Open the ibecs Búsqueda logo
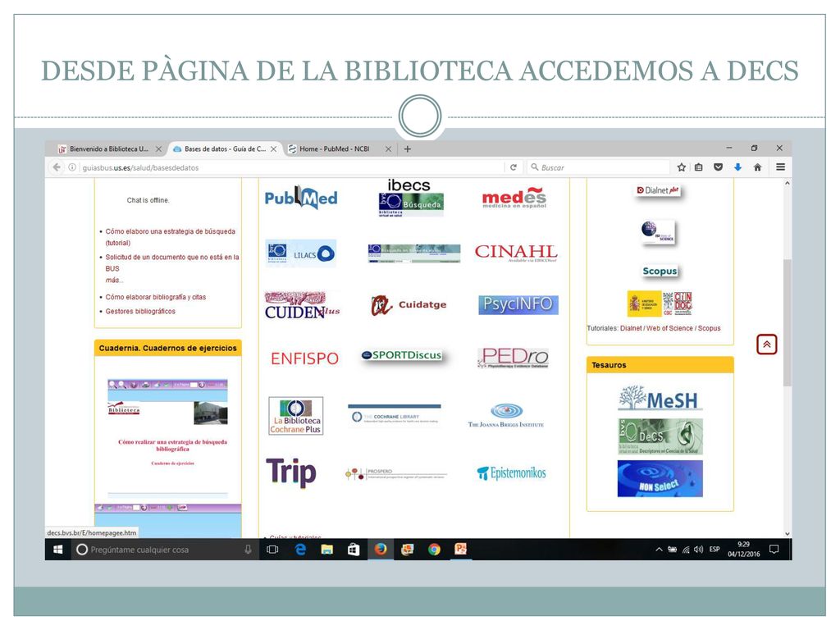840x630 pixels. 411,199
